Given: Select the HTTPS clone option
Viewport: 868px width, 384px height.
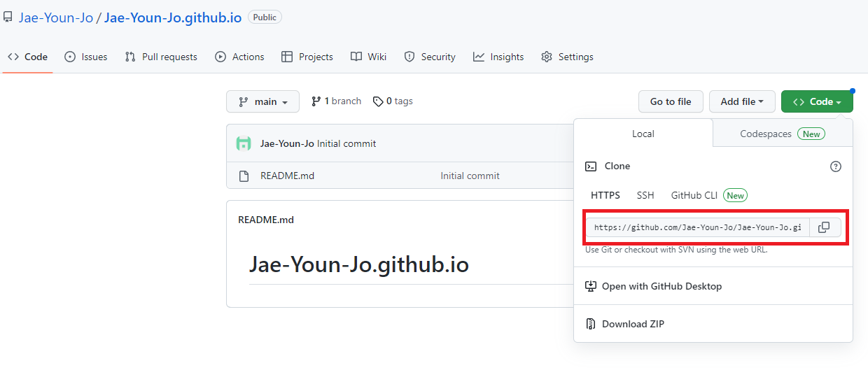Looking at the screenshot, I should pyautogui.click(x=605, y=195).
